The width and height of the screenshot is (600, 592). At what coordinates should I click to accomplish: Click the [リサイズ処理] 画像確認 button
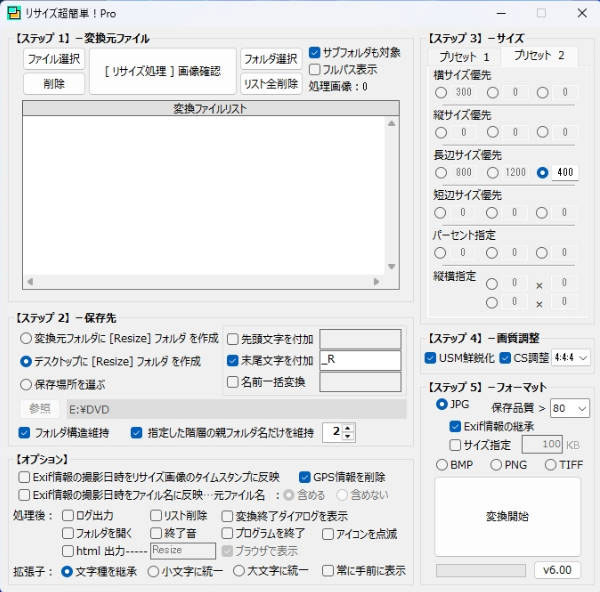tap(163, 71)
